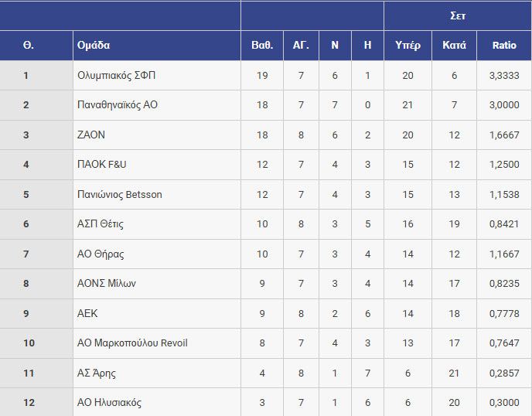Open Πανιώνιος Betsson team entry
Viewport: 532px width, 416px height.
click(x=120, y=195)
